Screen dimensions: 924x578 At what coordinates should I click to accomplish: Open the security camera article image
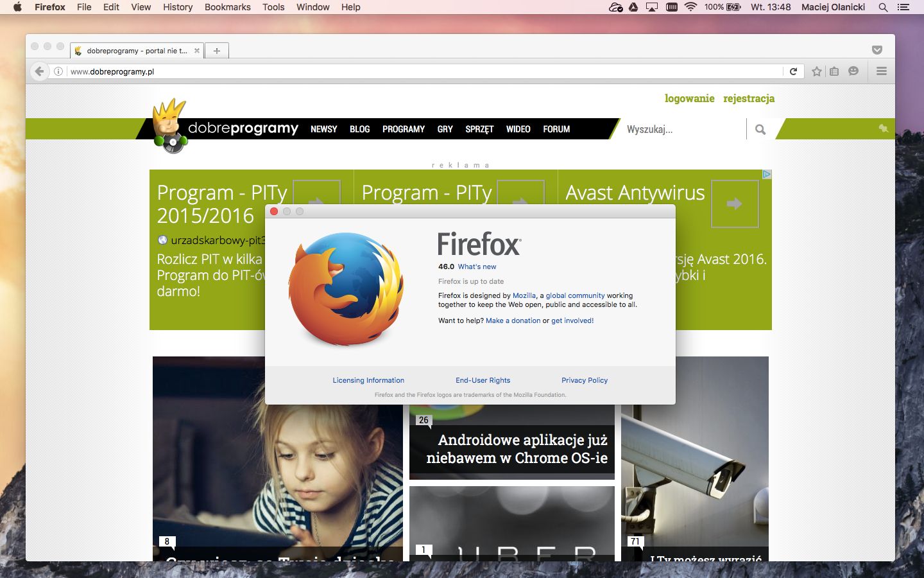click(x=695, y=459)
